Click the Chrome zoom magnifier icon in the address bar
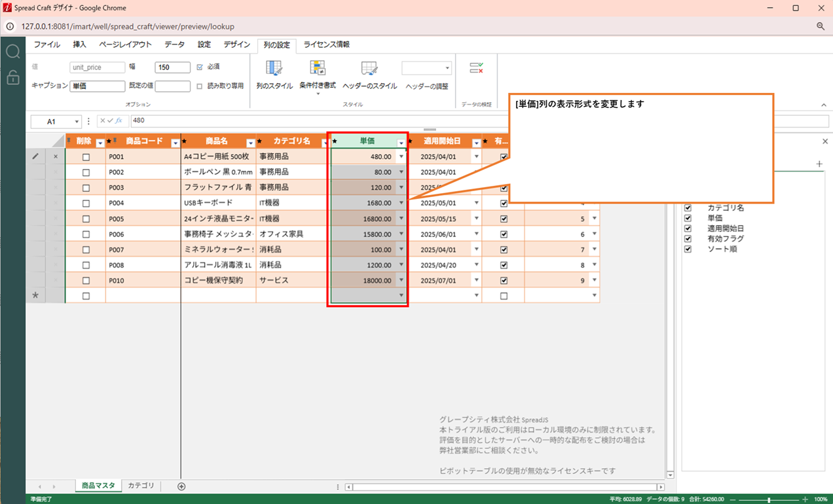Screen dimensions: 833x504 tap(821, 26)
